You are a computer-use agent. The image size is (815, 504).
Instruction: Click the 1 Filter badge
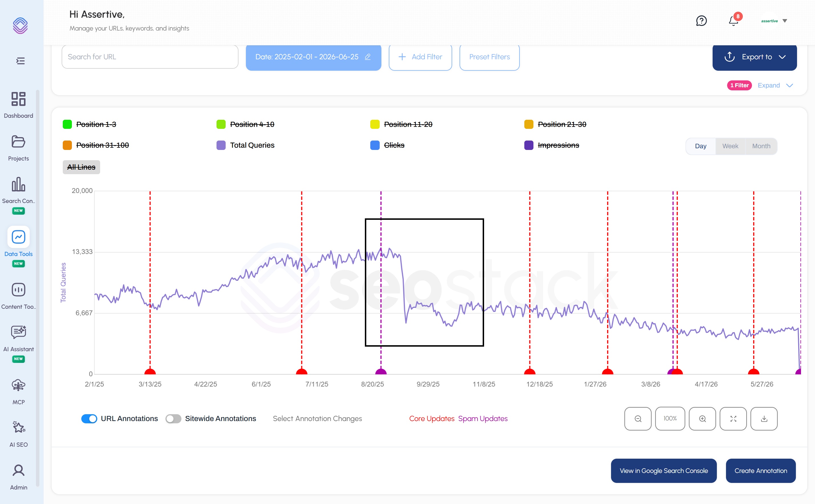pos(739,85)
